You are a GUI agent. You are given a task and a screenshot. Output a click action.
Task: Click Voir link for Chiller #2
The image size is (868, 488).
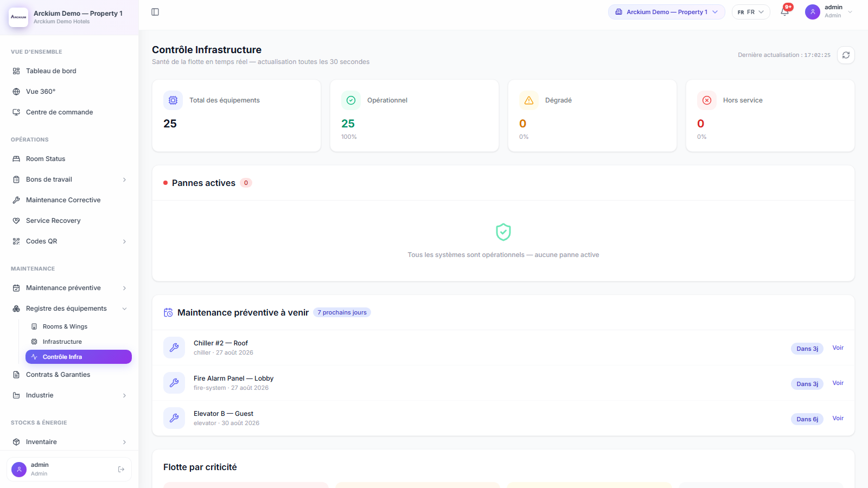pyautogui.click(x=838, y=348)
